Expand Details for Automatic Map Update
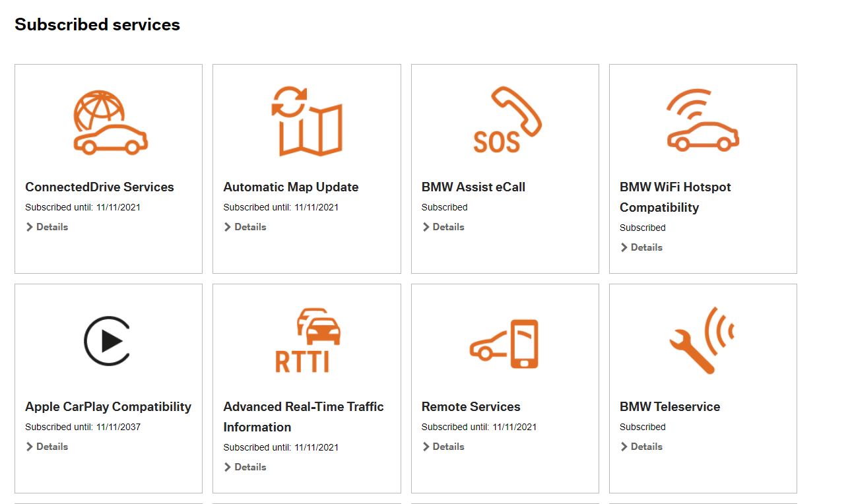852x504 pixels. click(245, 227)
